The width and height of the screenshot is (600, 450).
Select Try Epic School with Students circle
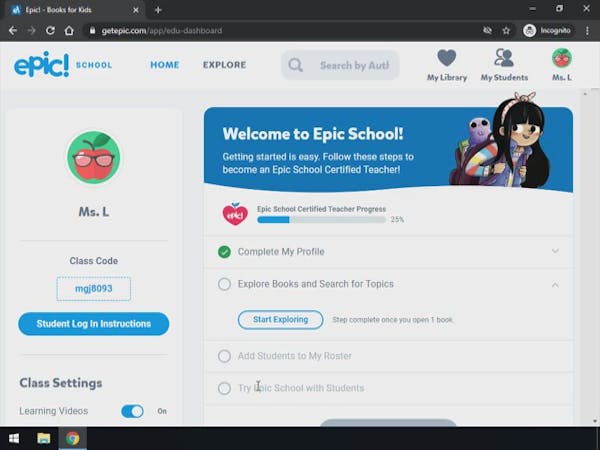click(224, 388)
